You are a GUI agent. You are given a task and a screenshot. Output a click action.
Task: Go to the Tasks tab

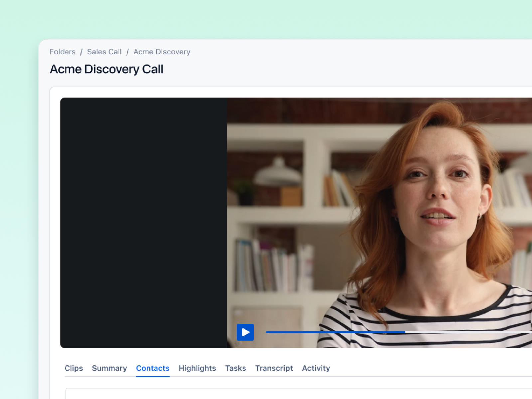point(236,368)
